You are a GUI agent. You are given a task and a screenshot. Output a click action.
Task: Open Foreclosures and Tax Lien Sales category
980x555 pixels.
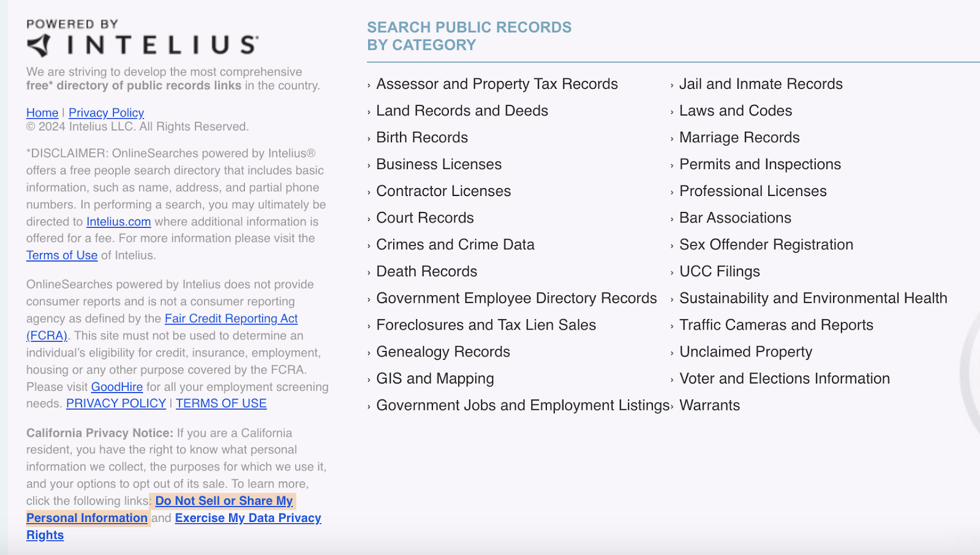[486, 325]
